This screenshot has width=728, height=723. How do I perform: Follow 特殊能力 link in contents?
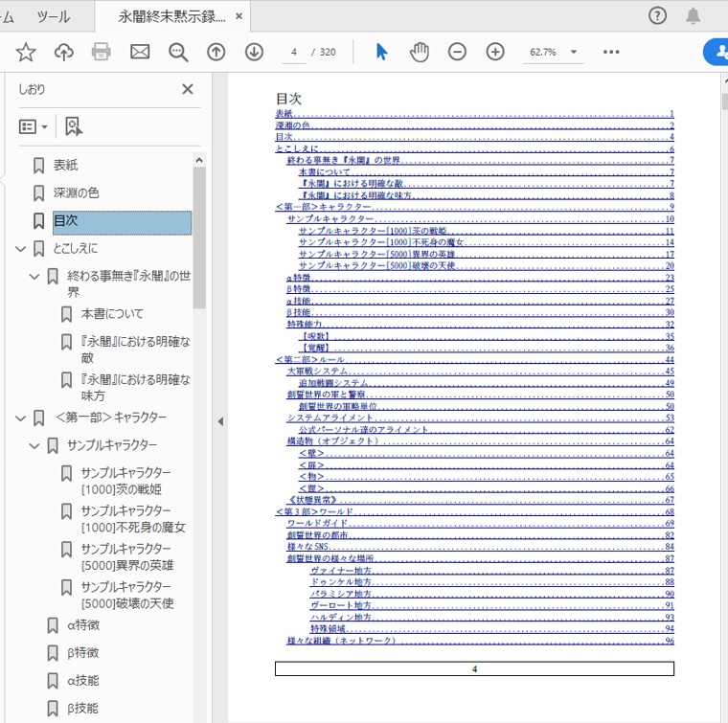pyautogui.click(x=480, y=324)
